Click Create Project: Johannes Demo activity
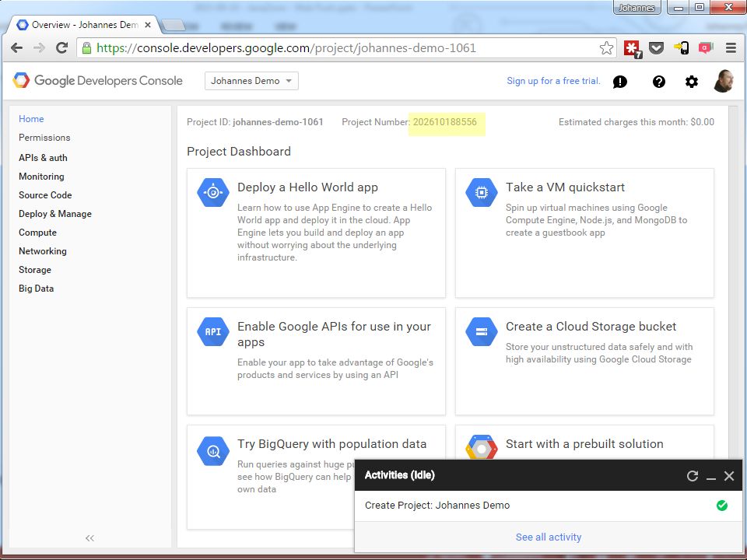Viewport: 747px width, 560px height. 437,506
